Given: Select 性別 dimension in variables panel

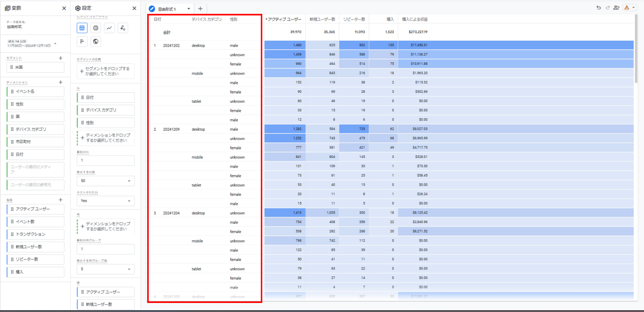Looking at the screenshot, I should 35,104.
